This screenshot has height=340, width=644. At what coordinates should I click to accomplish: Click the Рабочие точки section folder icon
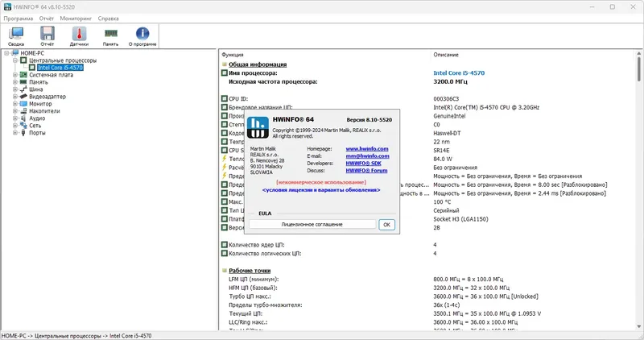225,271
